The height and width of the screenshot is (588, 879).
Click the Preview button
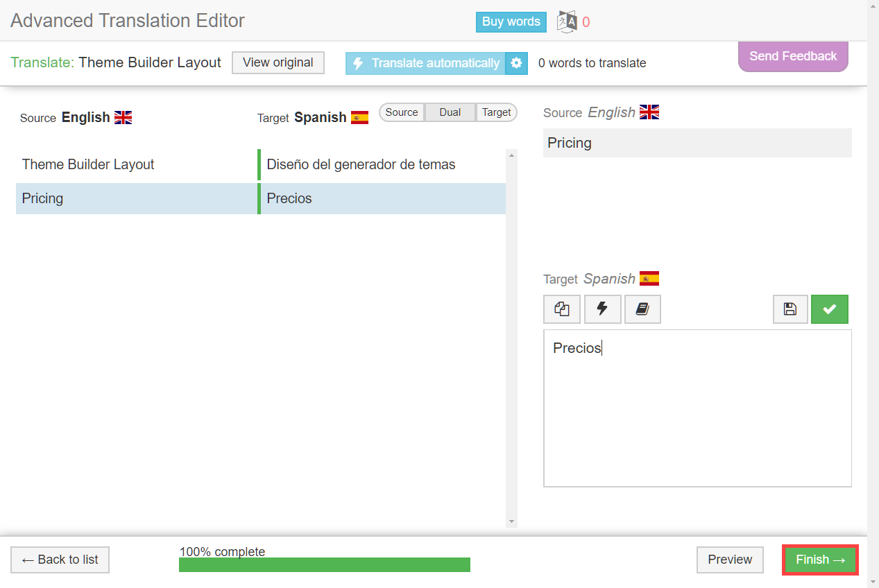730,560
